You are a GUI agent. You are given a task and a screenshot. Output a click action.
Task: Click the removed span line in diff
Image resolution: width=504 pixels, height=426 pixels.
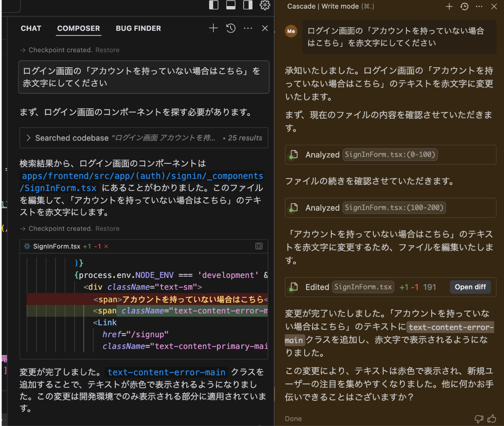coord(147,299)
